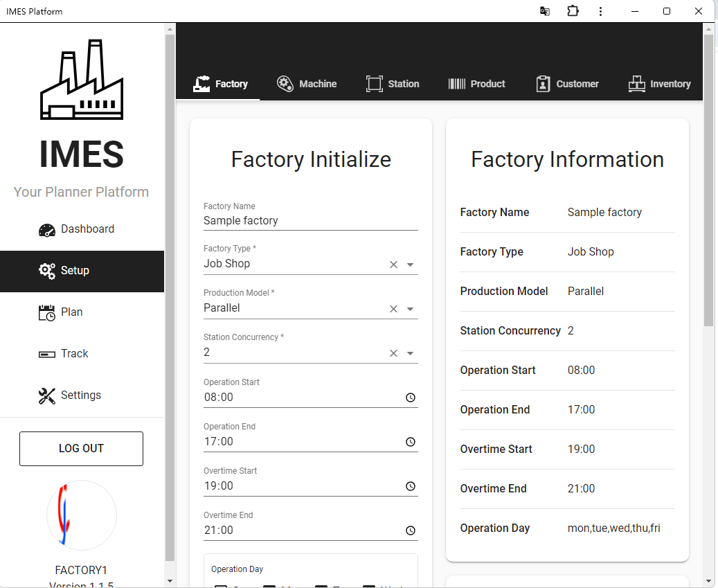Viewport: 718px width, 588px height.
Task: Click the Product barcode icon
Action: pyautogui.click(x=456, y=84)
